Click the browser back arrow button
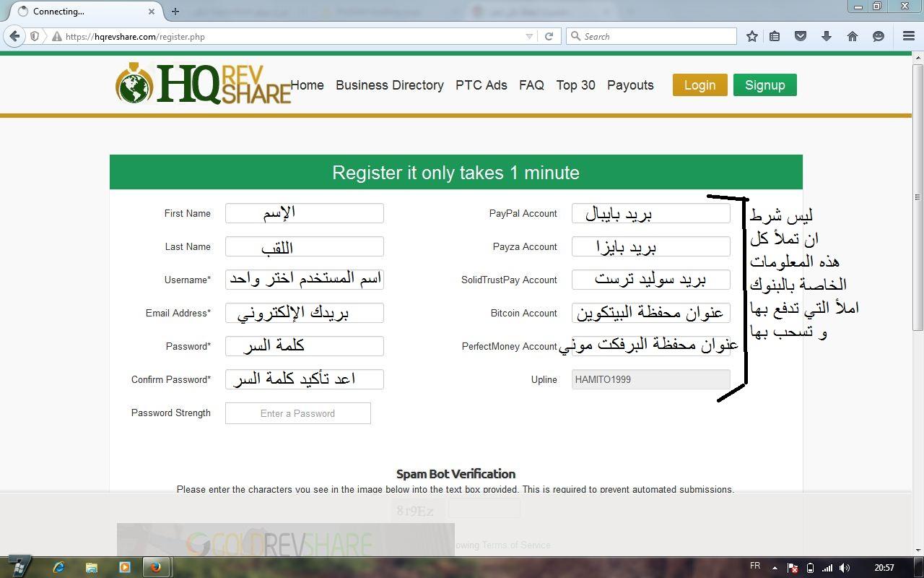This screenshot has width=924, height=578. coord(14,36)
